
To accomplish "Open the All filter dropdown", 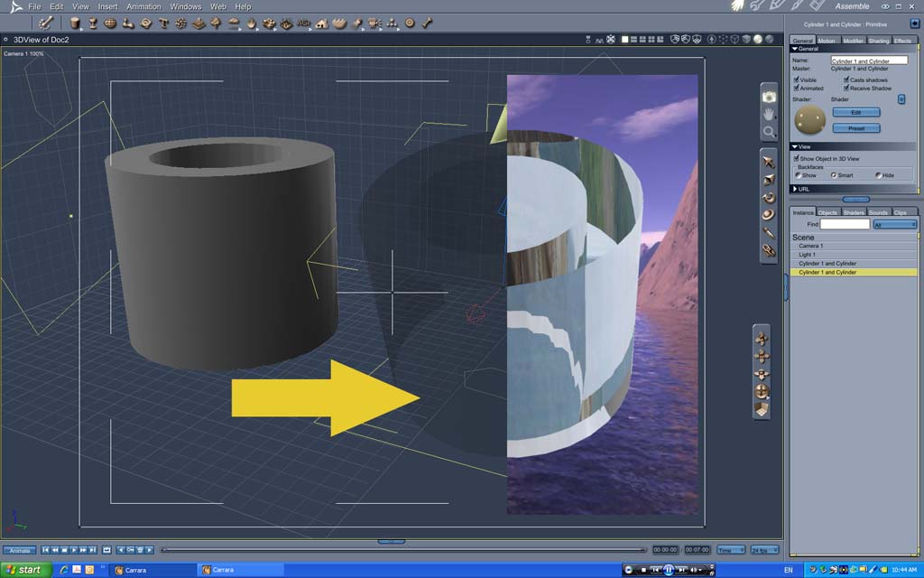I will coord(895,225).
